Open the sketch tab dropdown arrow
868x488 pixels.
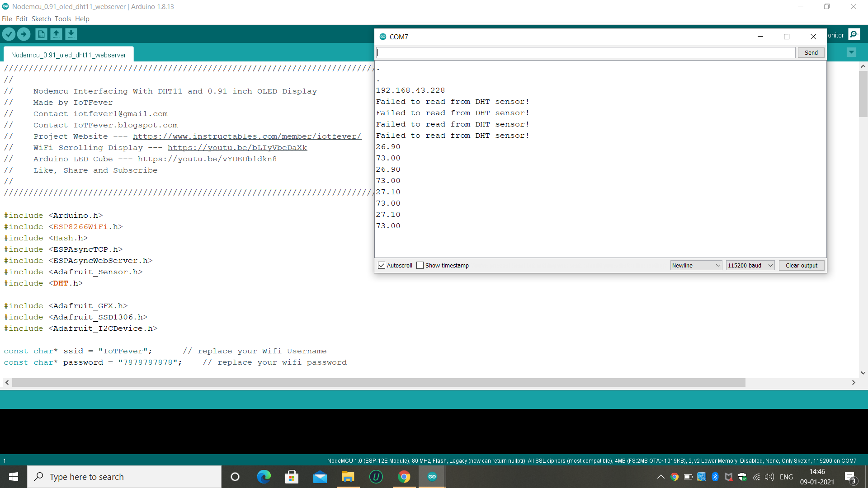(x=851, y=52)
